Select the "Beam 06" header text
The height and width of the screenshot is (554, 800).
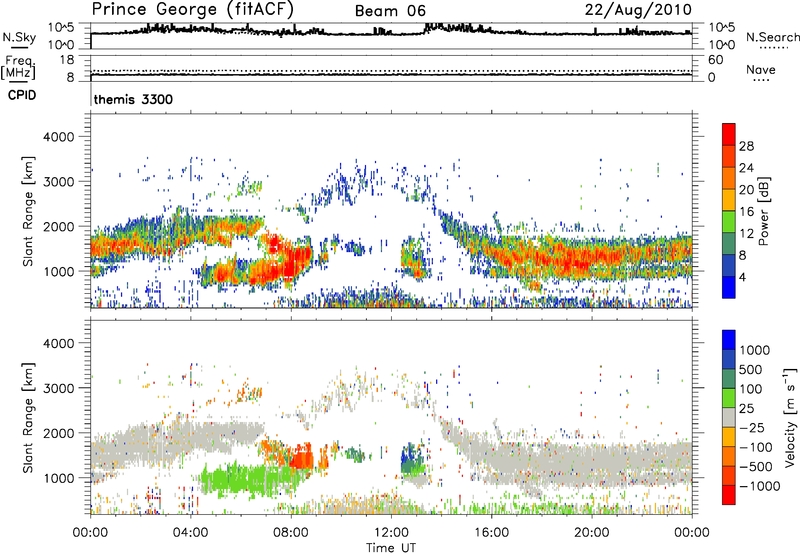(x=390, y=11)
